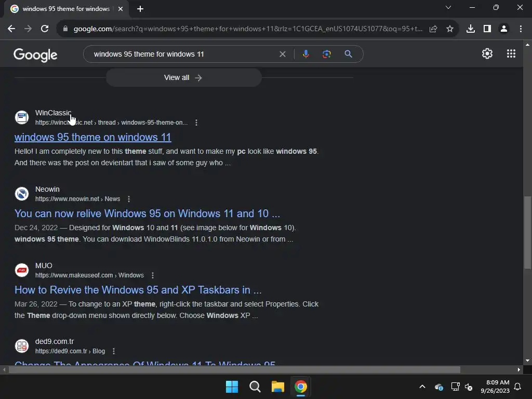Close the windows 95 theme tab

[121, 9]
